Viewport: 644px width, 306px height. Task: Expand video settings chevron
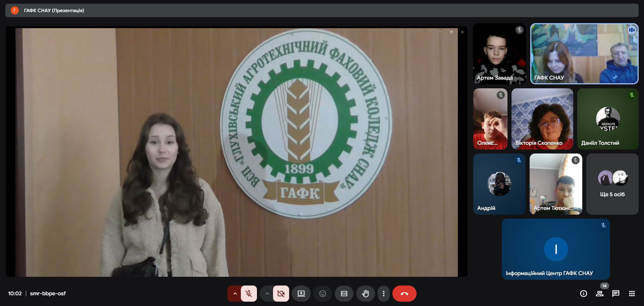click(x=267, y=294)
